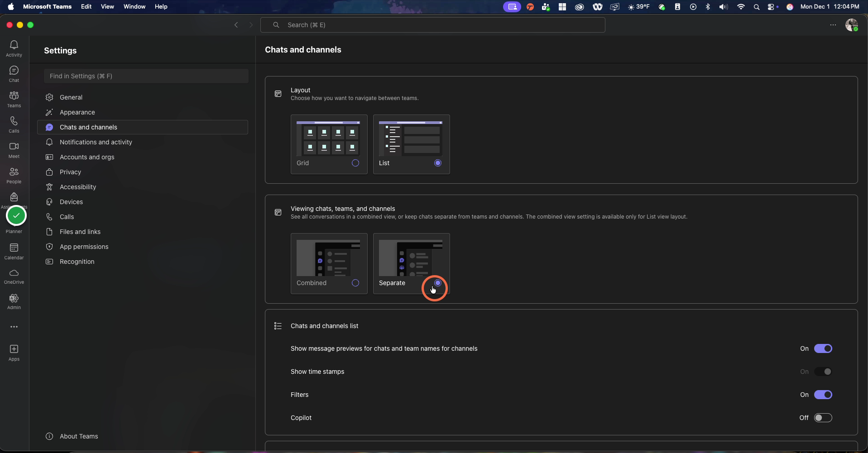This screenshot has height=453, width=868.
Task: Open OneDrive in the app rail
Action: point(14,276)
